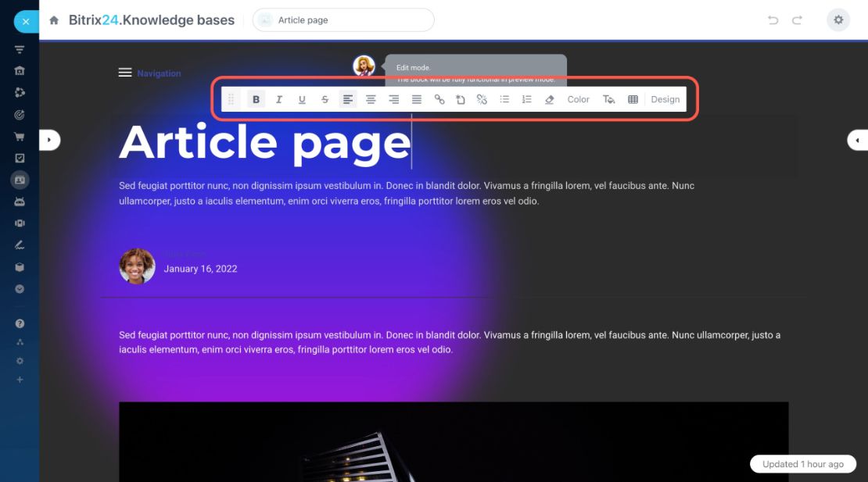Insert a numbered list
Screen dimensions: 868x482
point(526,99)
